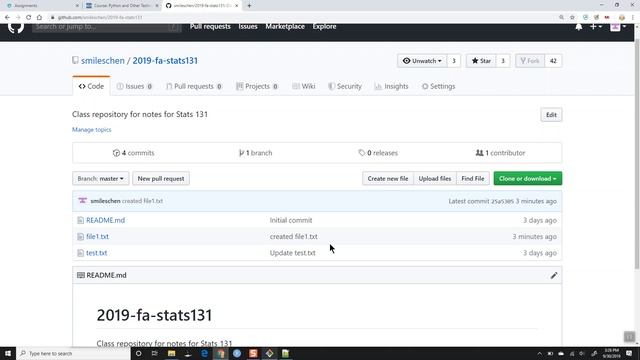Click the browser back arrow
Image resolution: width=640 pixels, height=360 pixels.
tap(7, 17)
